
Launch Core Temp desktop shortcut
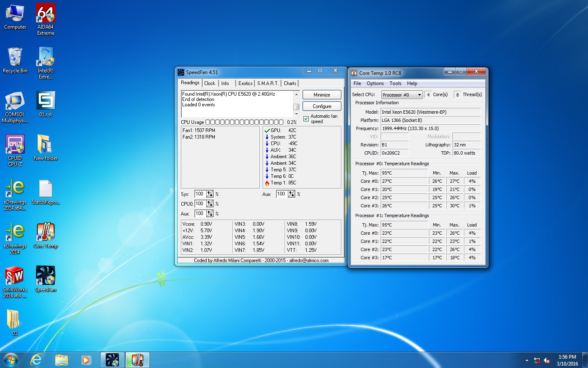click(46, 236)
